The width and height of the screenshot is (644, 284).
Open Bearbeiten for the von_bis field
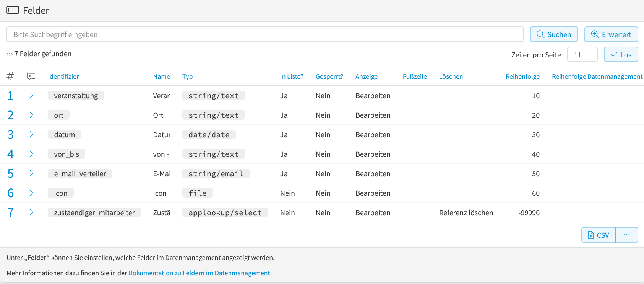click(x=373, y=154)
